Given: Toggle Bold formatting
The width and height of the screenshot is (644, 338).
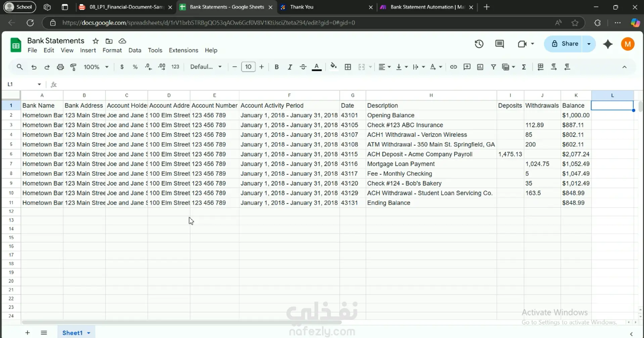Looking at the screenshot, I should (x=277, y=67).
